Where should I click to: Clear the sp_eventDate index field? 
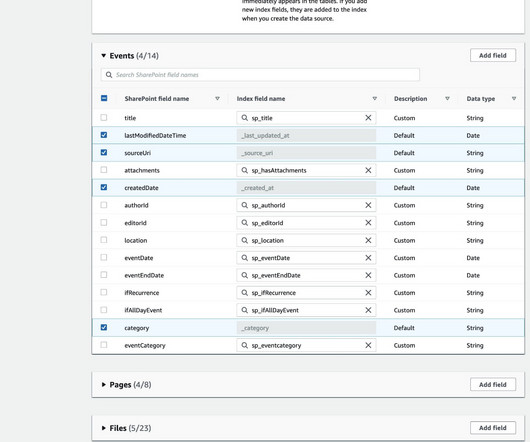click(x=368, y=258)
